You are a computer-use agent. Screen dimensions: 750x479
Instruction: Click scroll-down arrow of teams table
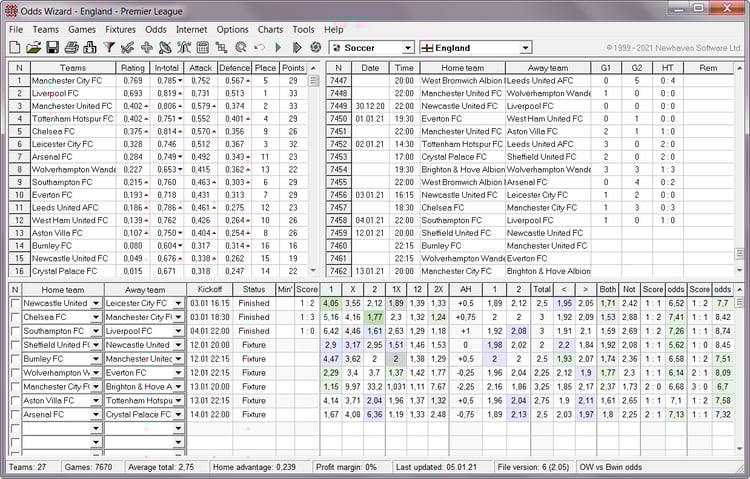313,271
